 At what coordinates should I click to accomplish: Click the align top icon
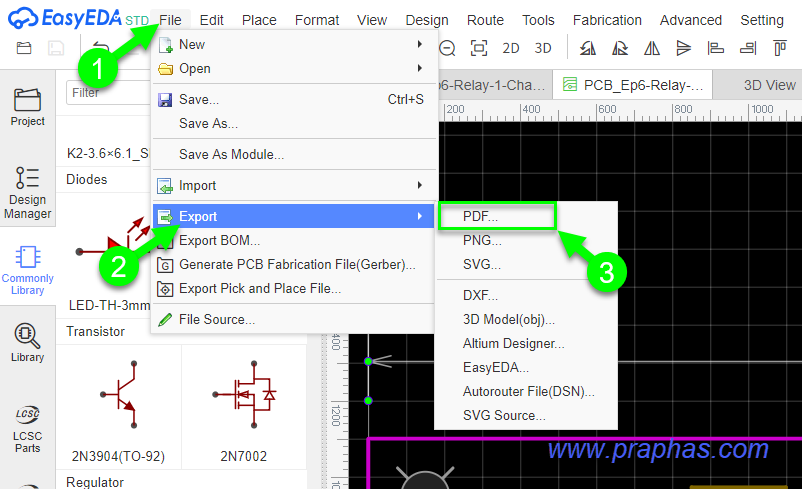[779, 48]
